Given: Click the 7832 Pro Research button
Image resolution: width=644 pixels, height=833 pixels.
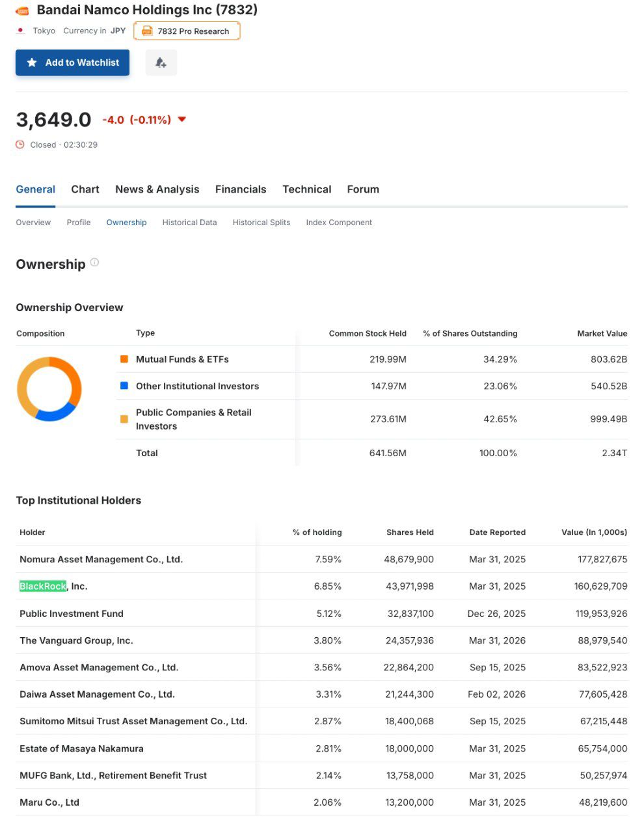Looking at the screenshot, I should pyautogui.click(x=187, y=31).
